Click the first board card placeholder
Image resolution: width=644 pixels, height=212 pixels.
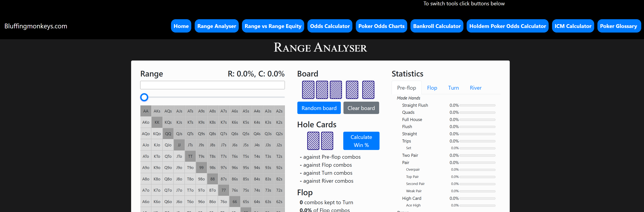tap(308, 90)
